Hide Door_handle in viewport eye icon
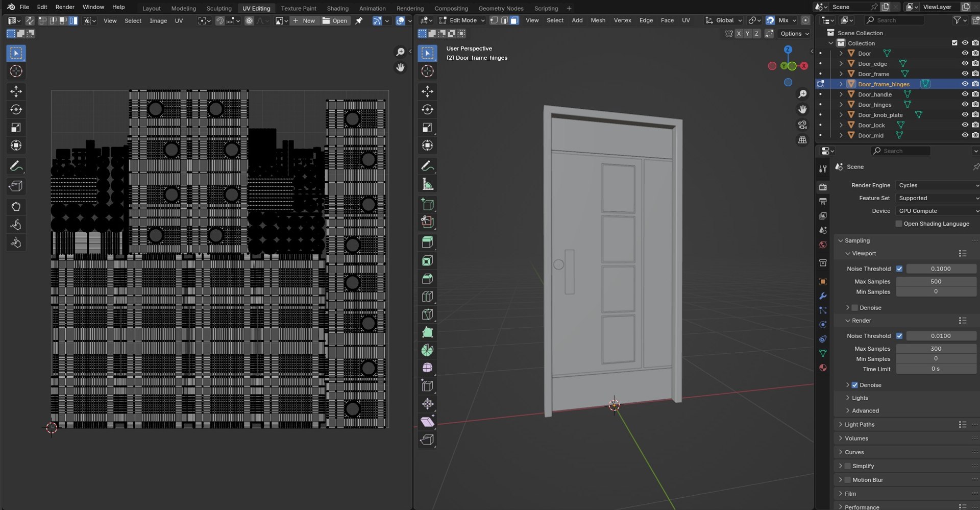This screenshot has width=980, height=510. tap(965, 94)
